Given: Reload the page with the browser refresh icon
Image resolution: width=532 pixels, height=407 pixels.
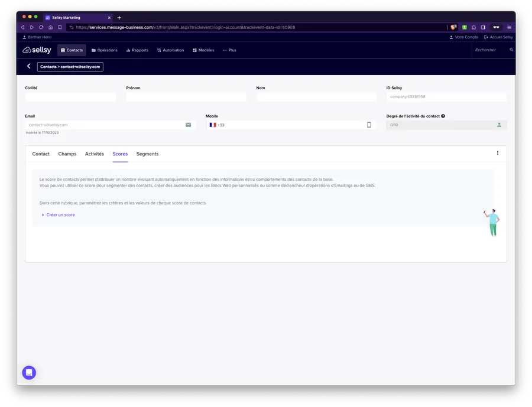Looking at the screenshot, I should pyautogui.click(x=41, y=27).
